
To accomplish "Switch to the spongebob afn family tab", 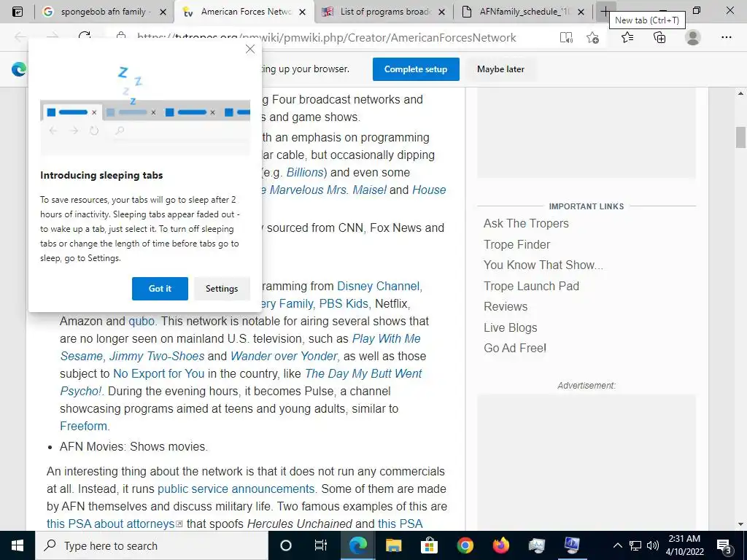I will click(x=105, y=12).
